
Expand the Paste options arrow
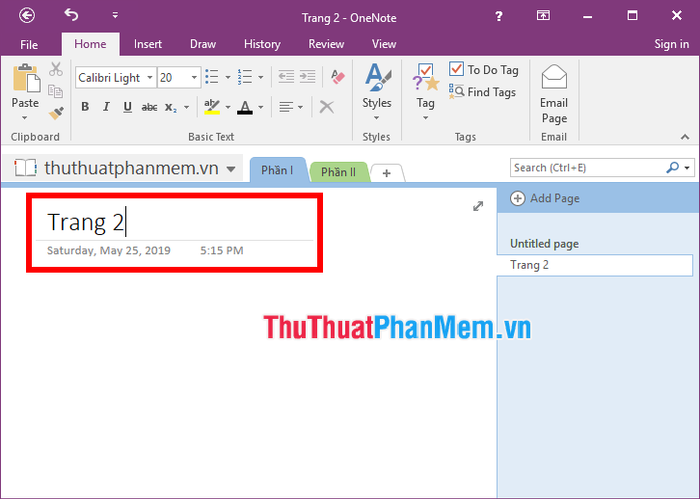click(25, 118)
